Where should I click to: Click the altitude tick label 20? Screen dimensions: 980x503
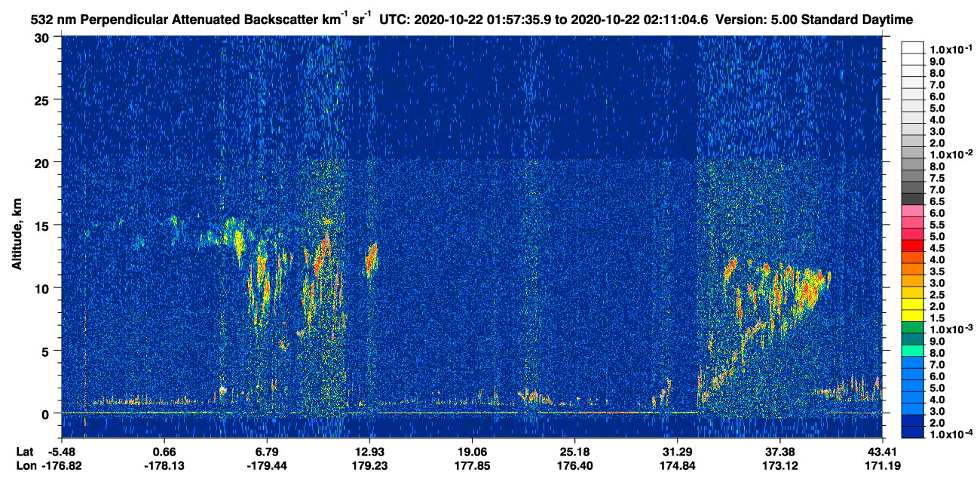coord(43,162)
